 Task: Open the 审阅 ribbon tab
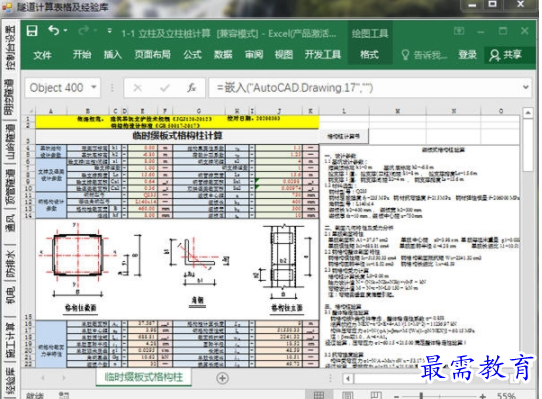[x=254, y=55]
